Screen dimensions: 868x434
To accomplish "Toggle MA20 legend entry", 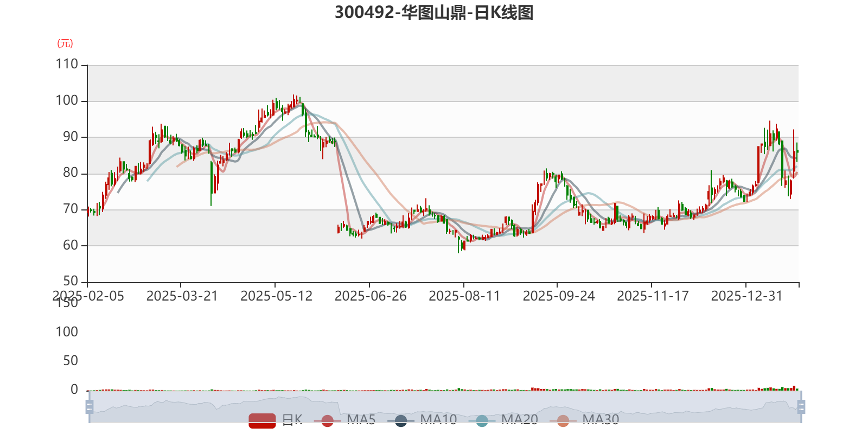I will (x=503, y=420).
